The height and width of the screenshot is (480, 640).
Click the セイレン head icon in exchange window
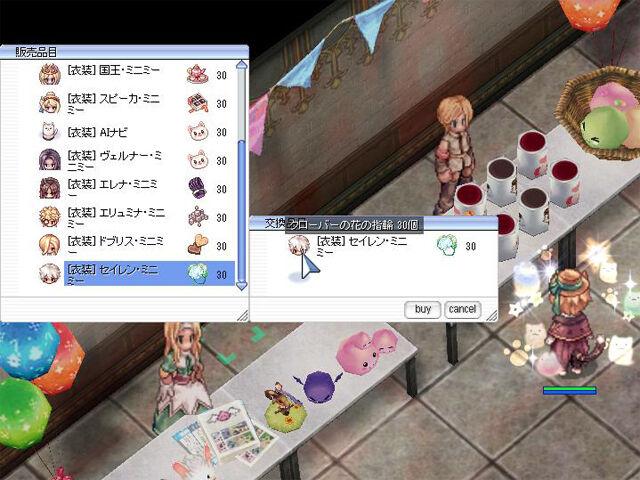click(299, 245)
